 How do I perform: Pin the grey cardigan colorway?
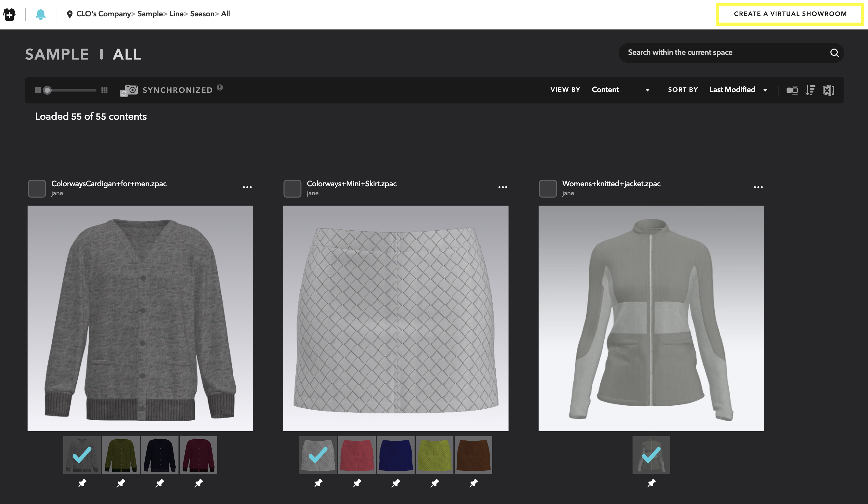pos(82,483)
